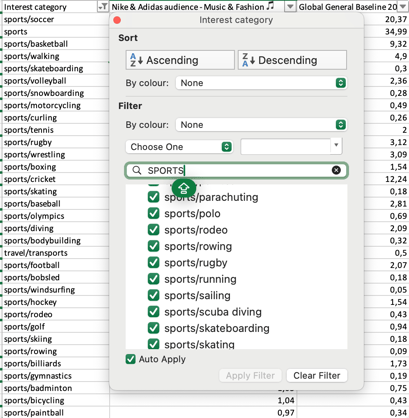Toggle the Auto Apply checkbox
409x418 pixels.
pos(130,359)
